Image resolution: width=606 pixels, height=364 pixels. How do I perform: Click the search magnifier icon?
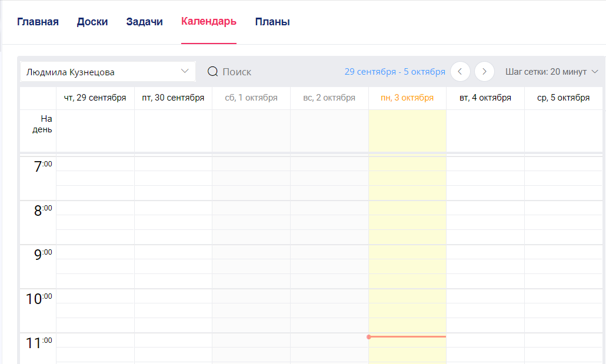212,72
